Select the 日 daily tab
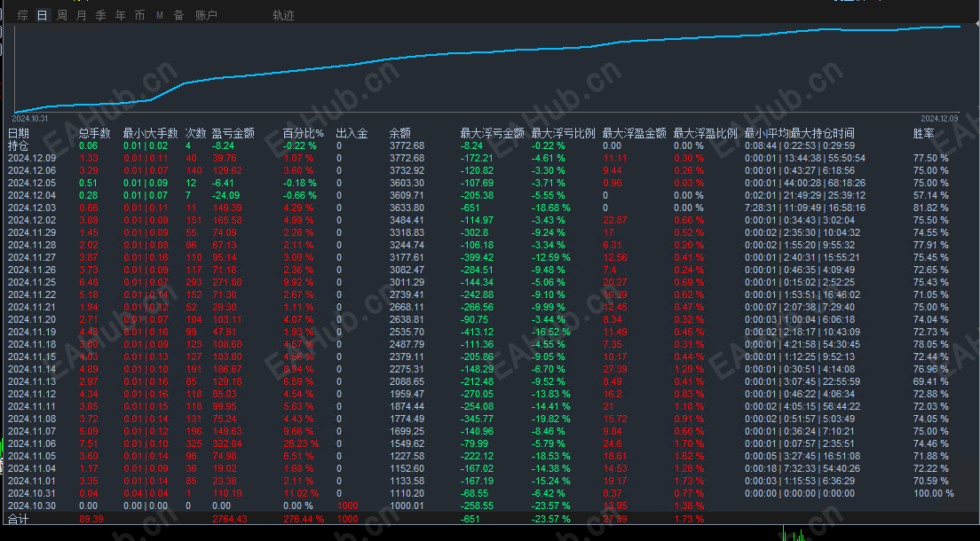This screenshot has height=541, width=980. pos(43,15)
